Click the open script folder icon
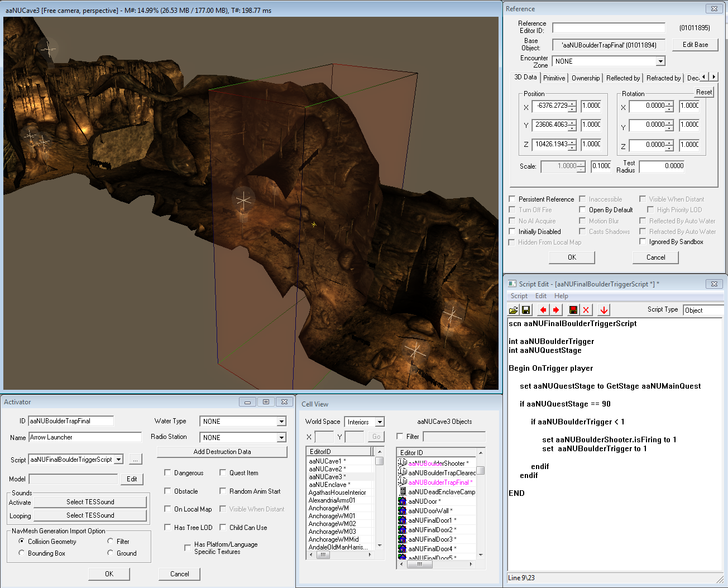 514,310
